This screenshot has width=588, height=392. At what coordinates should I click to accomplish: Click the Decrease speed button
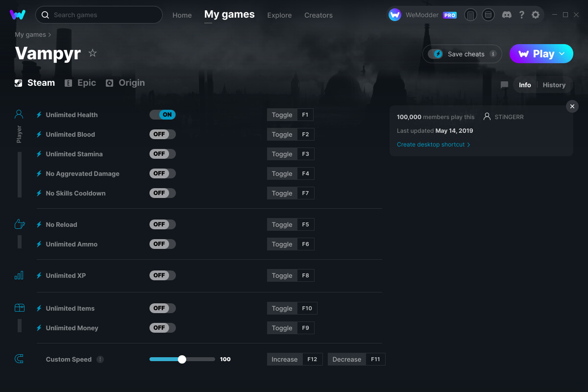347,359
